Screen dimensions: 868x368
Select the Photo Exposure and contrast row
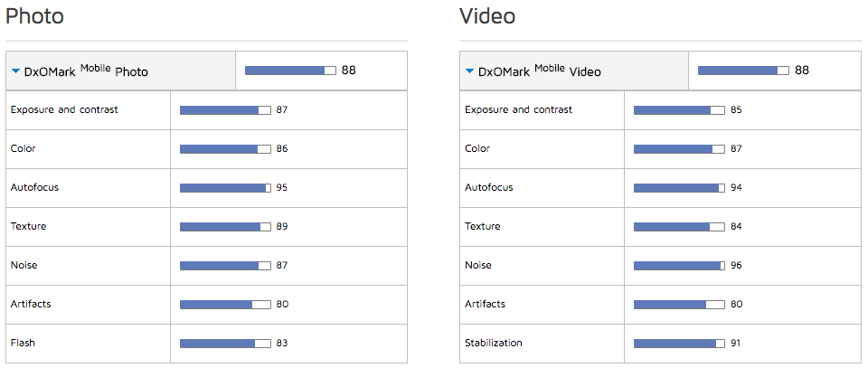click(64, 109)
